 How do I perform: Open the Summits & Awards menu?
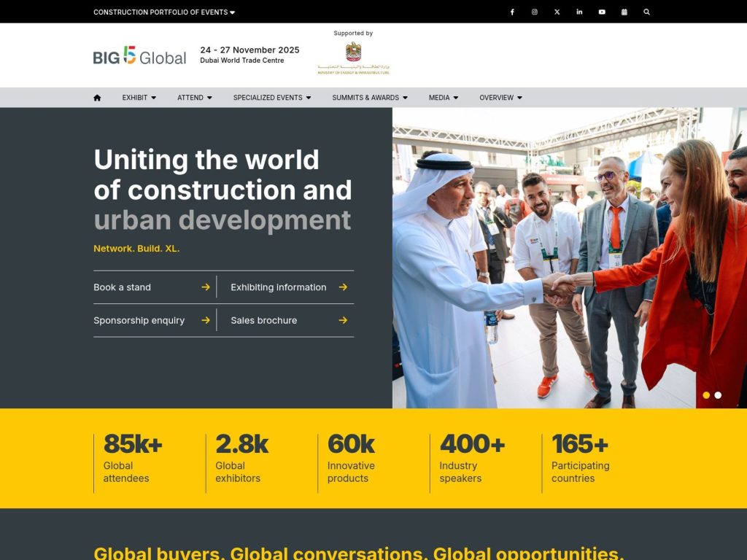click(369, 98)
